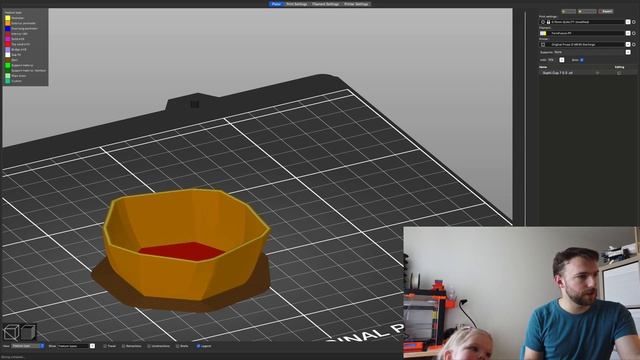Screen dimensions: 640x360
Task: Open the Print Settings tab
Action: pos(296,4)
